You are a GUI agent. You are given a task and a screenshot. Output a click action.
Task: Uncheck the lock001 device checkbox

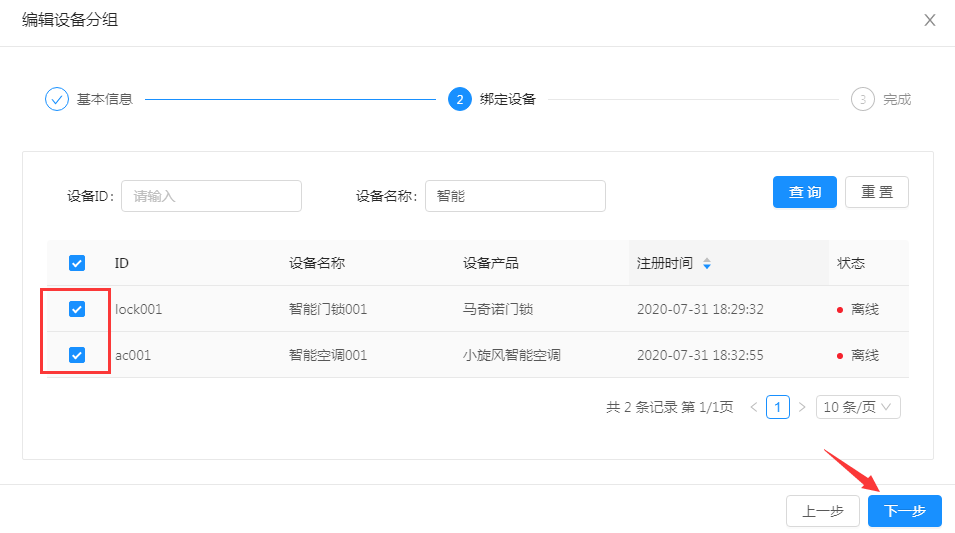[x=77, y=309]
